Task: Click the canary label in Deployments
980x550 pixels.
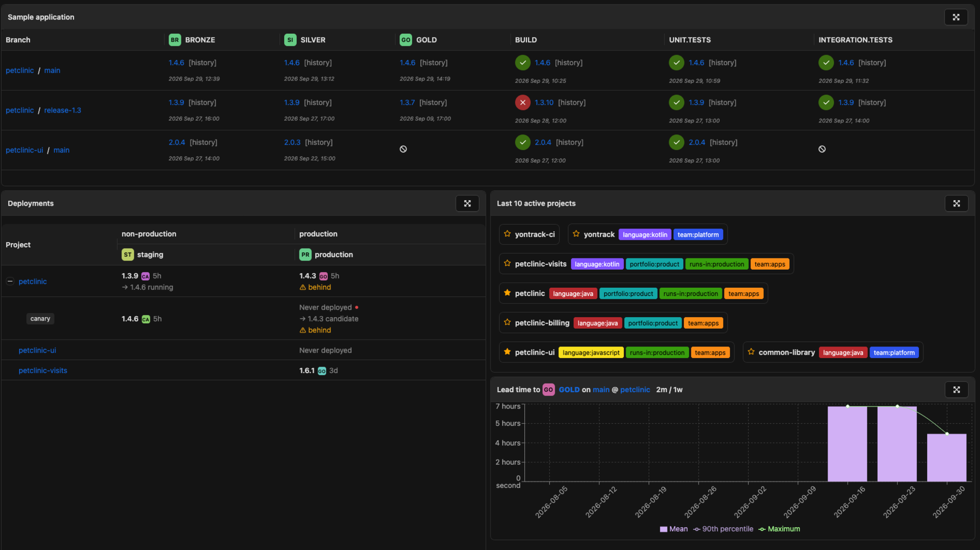Action: point(40,319)
